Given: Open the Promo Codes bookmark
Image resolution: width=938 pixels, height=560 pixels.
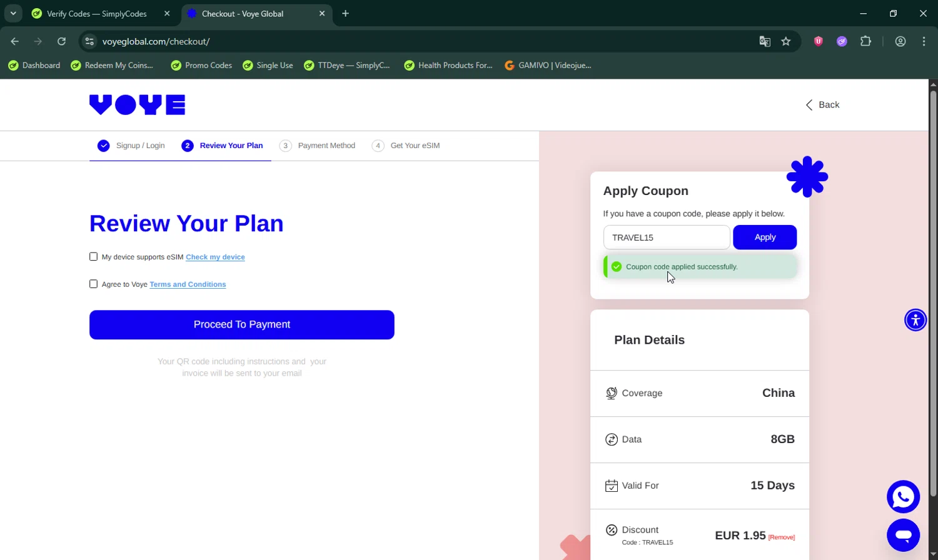Looking at the screenshot, I should click(x=201, y=65).
